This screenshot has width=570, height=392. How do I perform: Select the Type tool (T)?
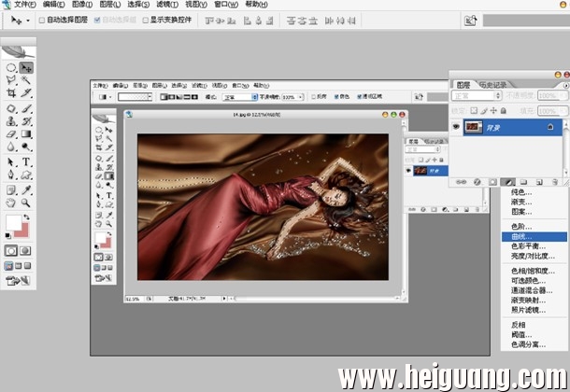click(x=26, y=161)
